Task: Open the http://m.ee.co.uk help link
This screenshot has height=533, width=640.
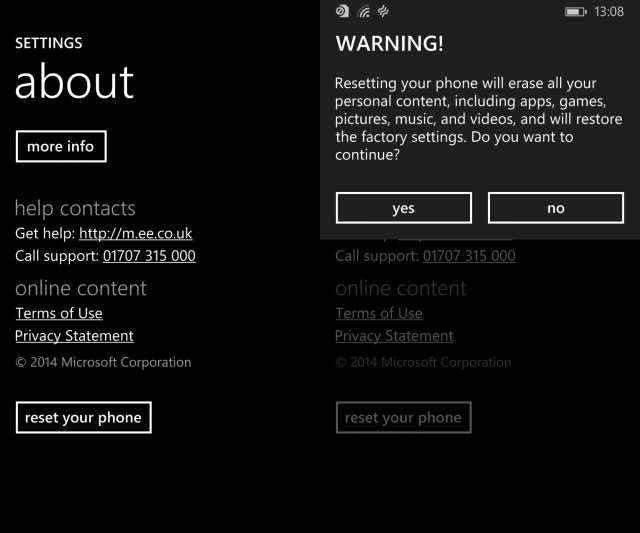Action: click(x=136, y=233)
